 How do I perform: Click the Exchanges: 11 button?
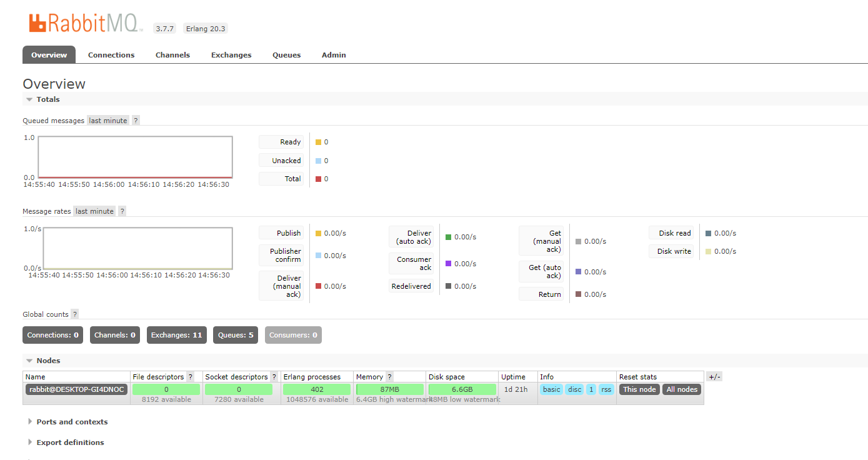coord(176,334)
